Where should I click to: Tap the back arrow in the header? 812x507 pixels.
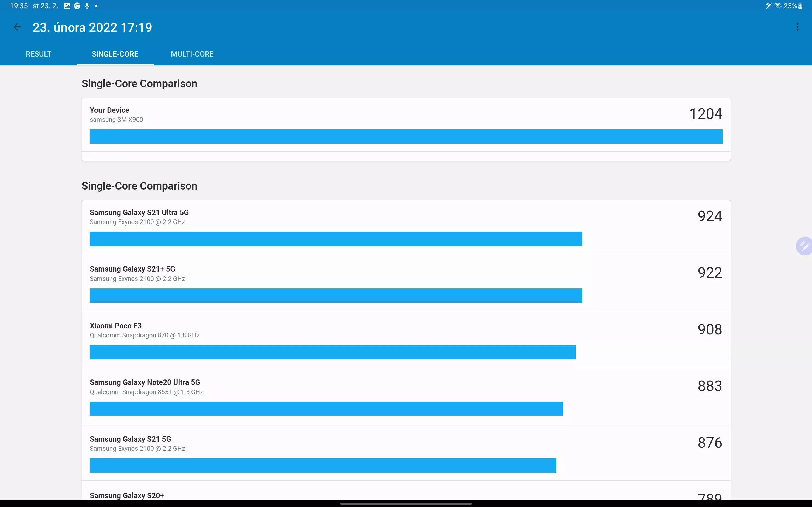click(x=17, y=27)
